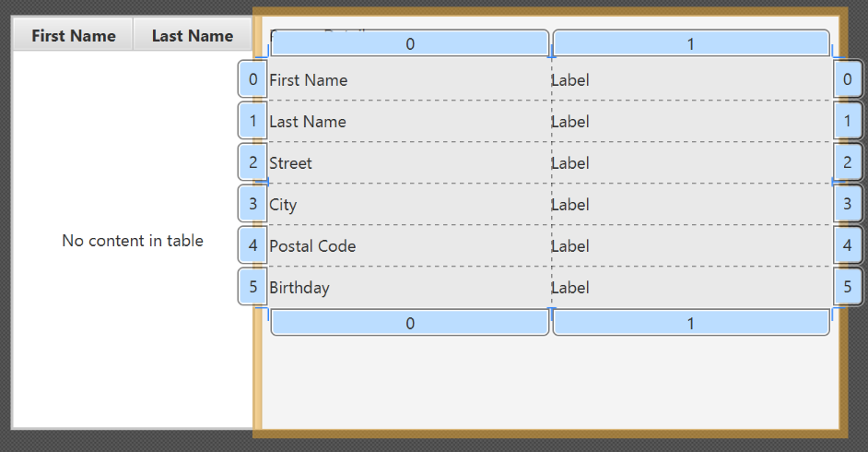868x452 pixels.
Task: Click the Last Name table column header
Action: (x=192, y=36)
